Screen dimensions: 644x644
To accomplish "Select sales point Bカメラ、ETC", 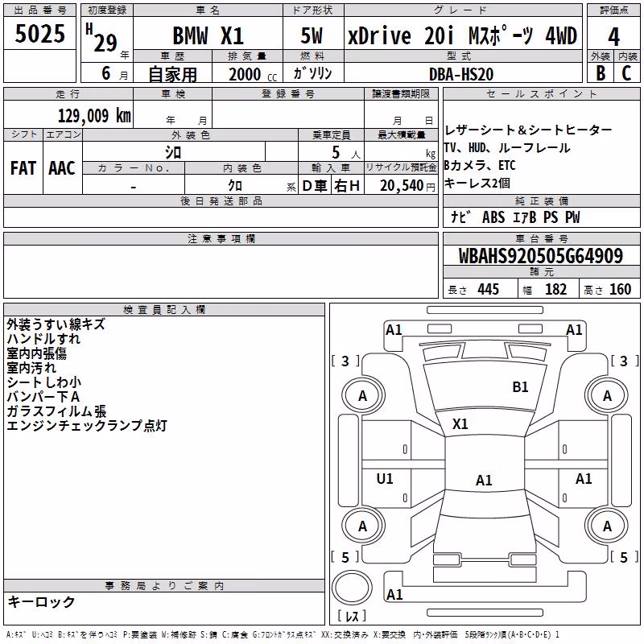I will pos(480,165).
